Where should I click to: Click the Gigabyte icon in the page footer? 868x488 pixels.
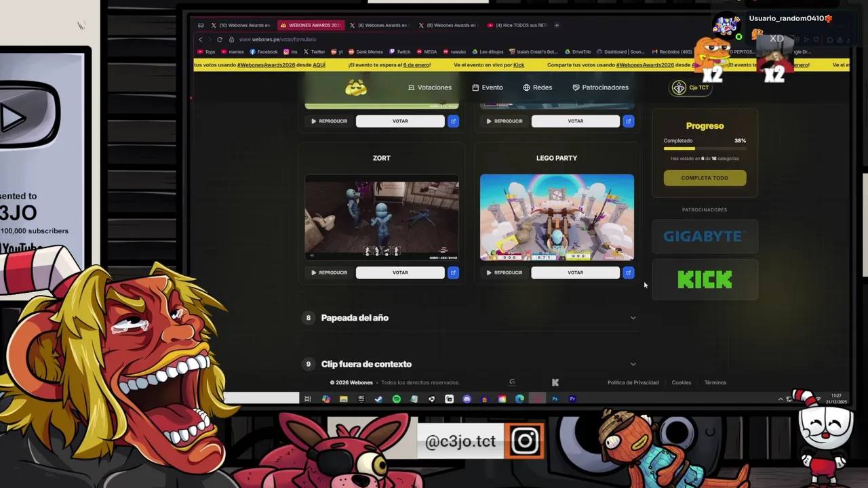pos(512,382)
